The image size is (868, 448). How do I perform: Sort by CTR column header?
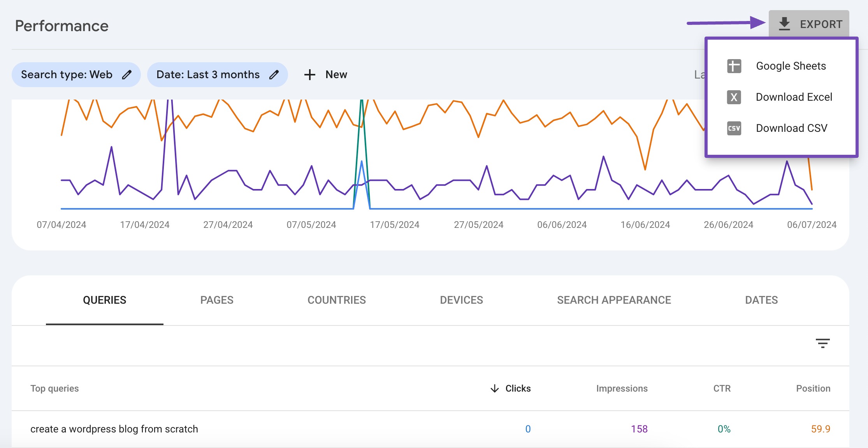pyautogui.click(x=722, y=388)
